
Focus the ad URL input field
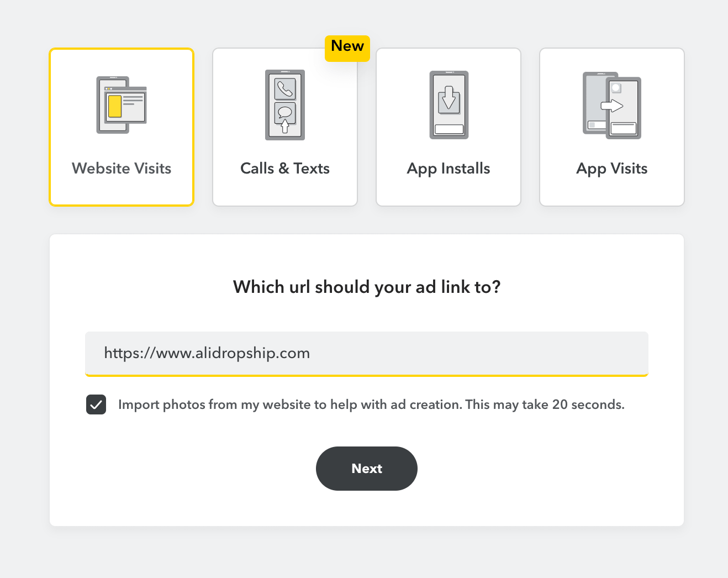366,353
